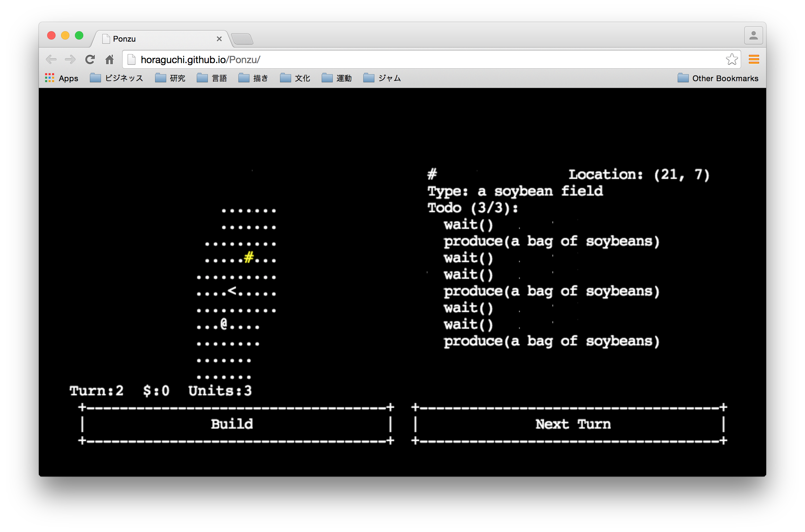
Task: Click the yellow # soybean field tile
Action: 248,258
